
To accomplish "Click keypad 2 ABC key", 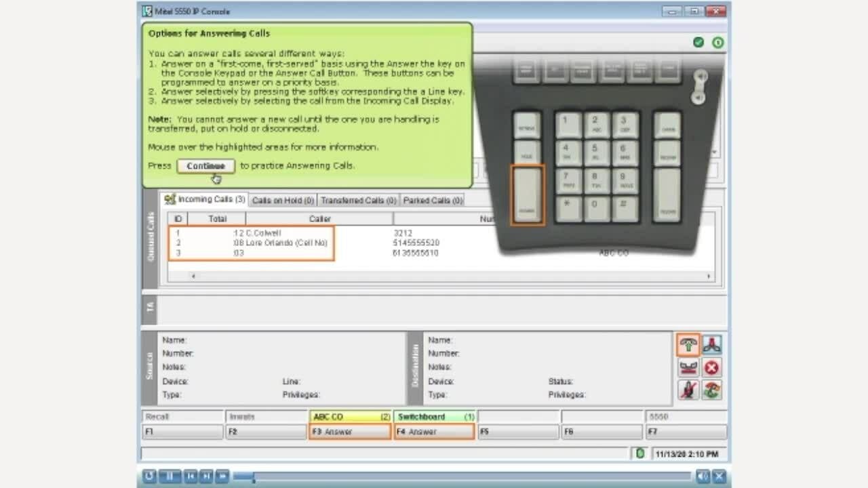I will pos(596,125).
